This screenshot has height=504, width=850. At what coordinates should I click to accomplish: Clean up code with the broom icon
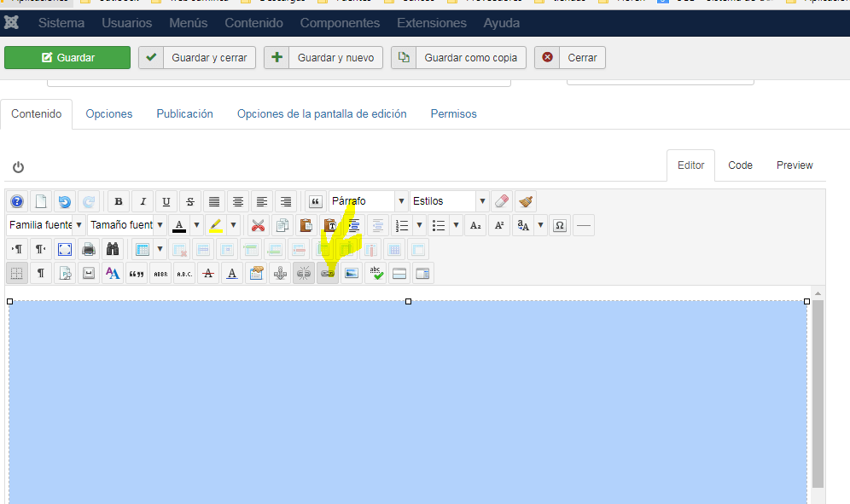coord(526,201)
